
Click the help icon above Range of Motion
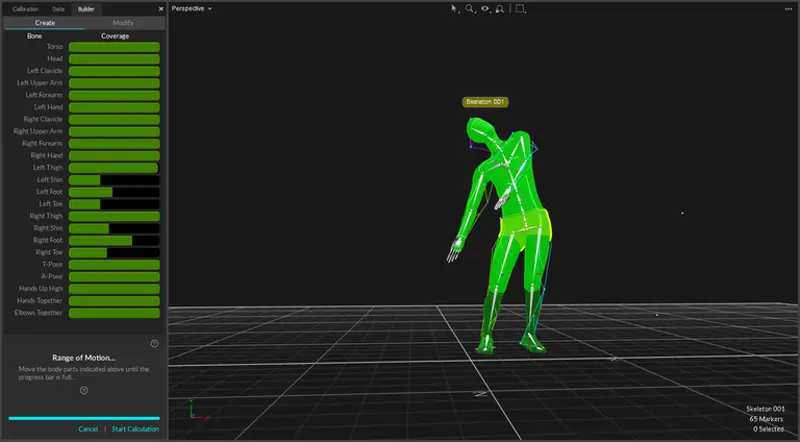pyautogui.click(x=154, y=343)
